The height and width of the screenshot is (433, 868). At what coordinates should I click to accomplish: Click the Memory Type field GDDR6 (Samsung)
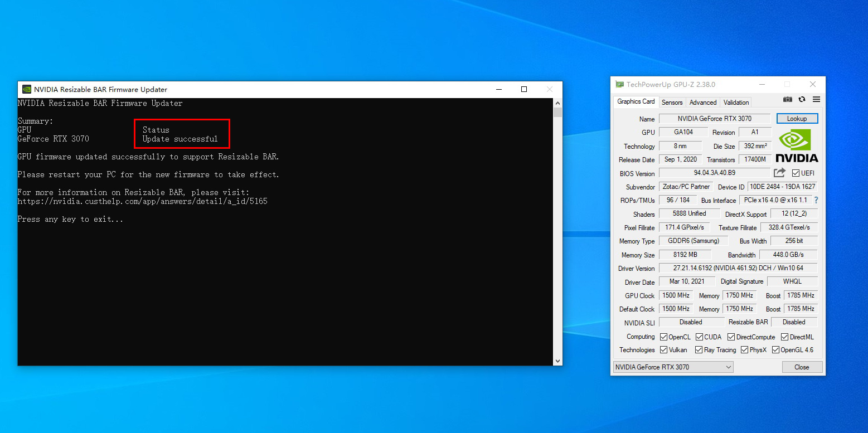click(694, 241)
